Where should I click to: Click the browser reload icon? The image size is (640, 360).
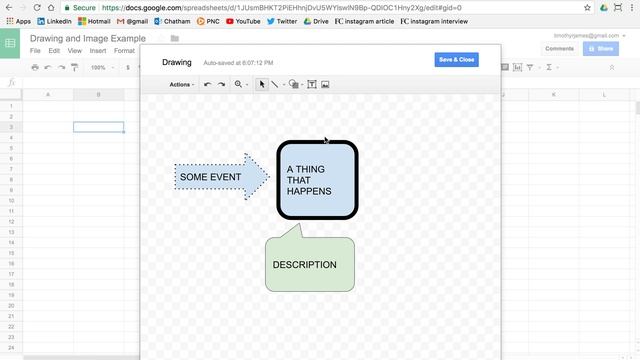point(37,8)
